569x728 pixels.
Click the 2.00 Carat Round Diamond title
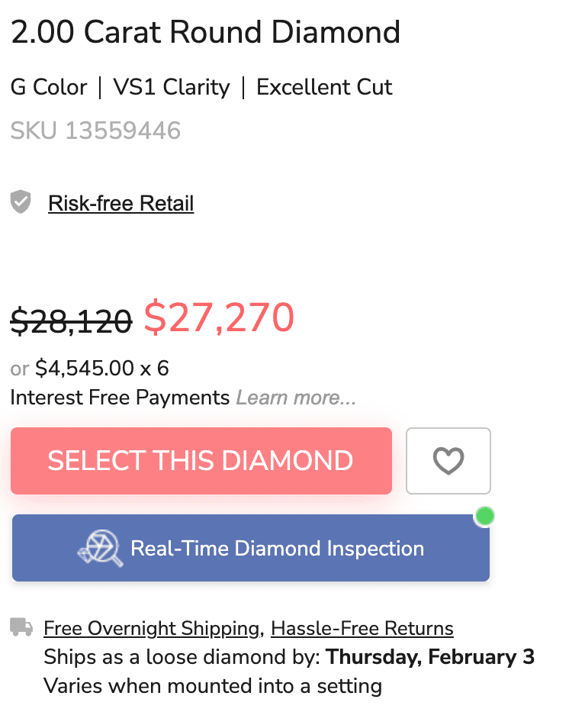(x=205, y=32)
